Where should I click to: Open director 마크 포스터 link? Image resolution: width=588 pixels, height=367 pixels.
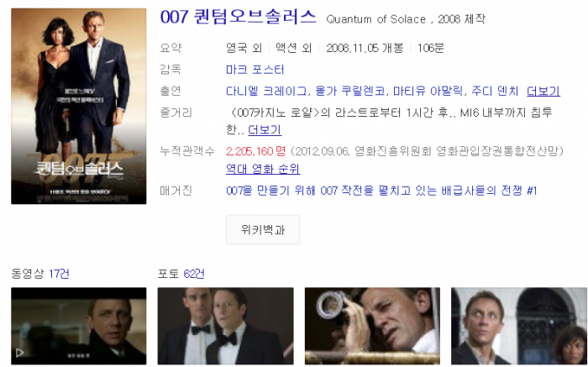[255, 70]
